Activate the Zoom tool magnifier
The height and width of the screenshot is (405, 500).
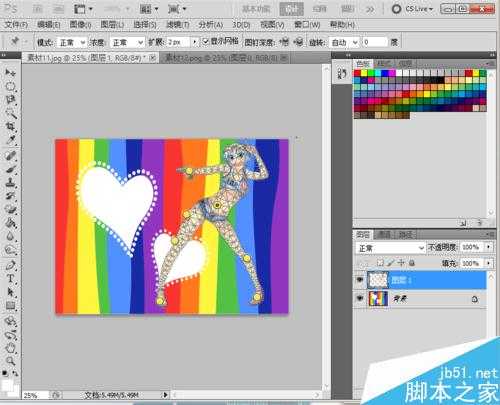point(10,361)
